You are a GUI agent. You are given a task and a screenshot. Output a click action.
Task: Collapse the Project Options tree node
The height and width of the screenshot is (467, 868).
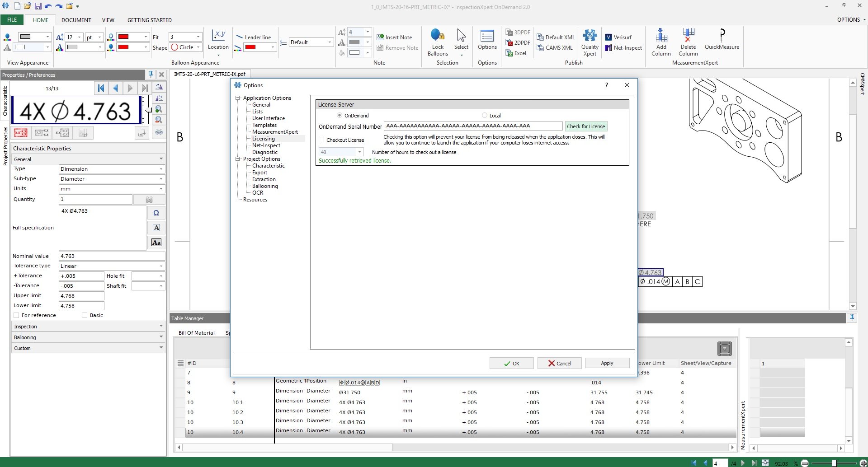point(237,159)
